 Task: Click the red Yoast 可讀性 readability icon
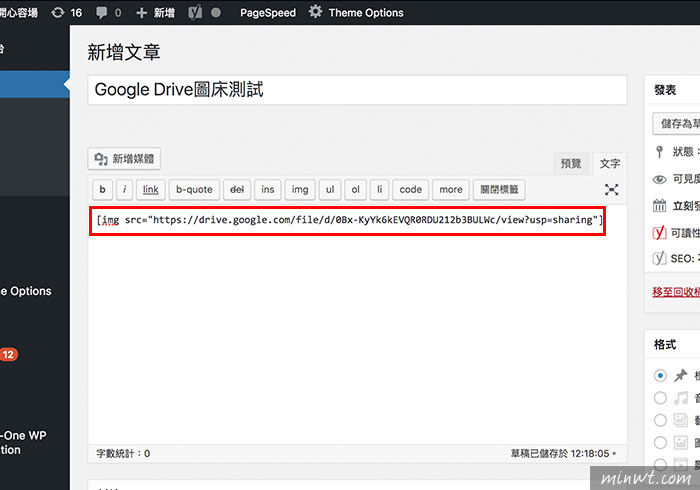[659, 233]
